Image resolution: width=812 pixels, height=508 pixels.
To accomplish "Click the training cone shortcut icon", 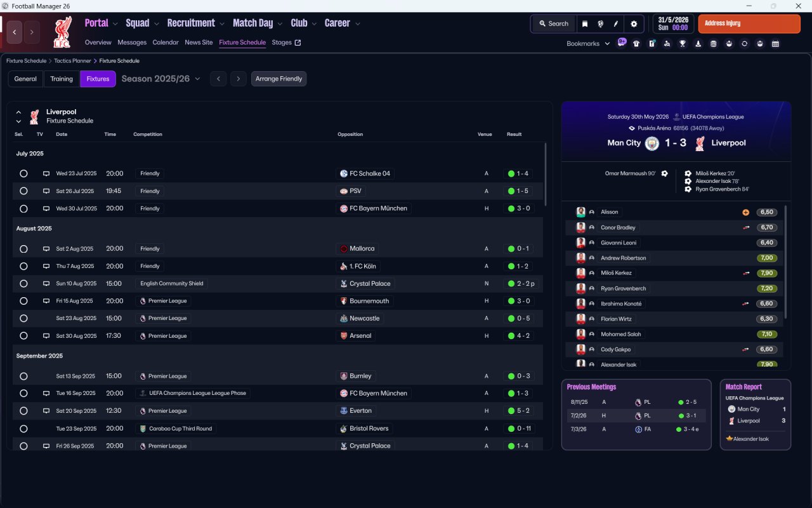I will (698, 44).
